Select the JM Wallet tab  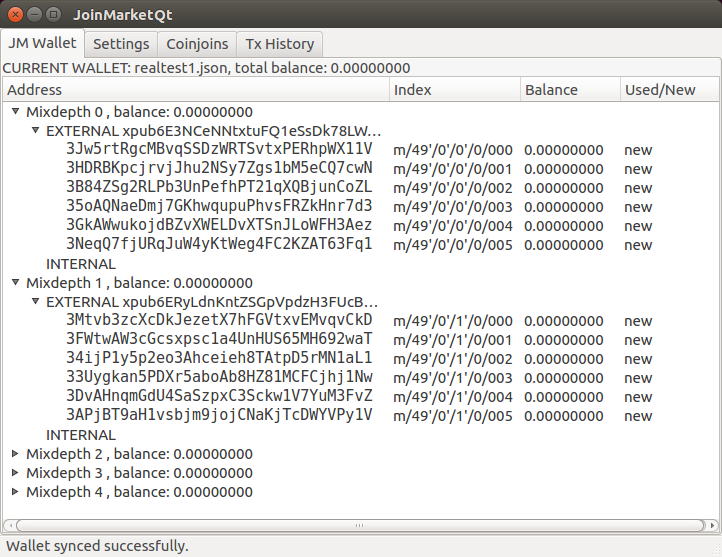click(42, 43)
